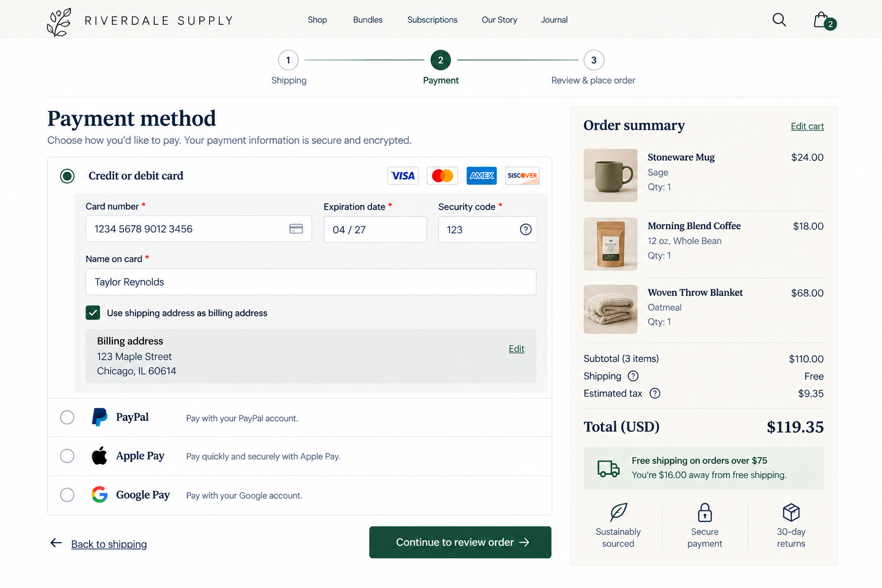Click the Stoneware Mug product thumbnail
The image size is (882, 588).
coord(610,176)
